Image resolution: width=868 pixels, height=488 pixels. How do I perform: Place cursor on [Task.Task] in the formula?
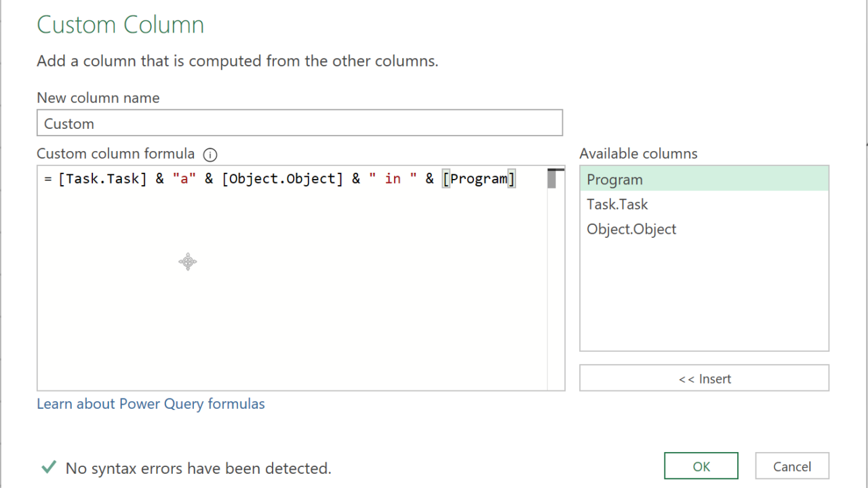[x=102, y=179]
